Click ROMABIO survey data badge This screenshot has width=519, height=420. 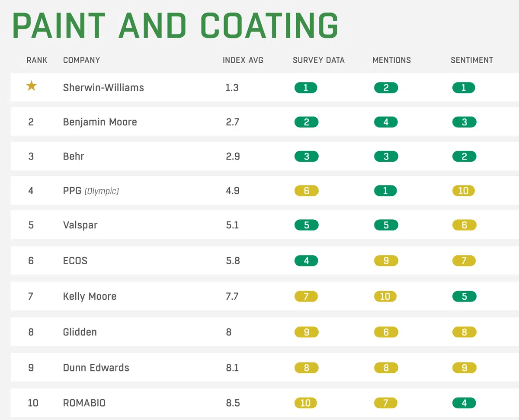305,403
